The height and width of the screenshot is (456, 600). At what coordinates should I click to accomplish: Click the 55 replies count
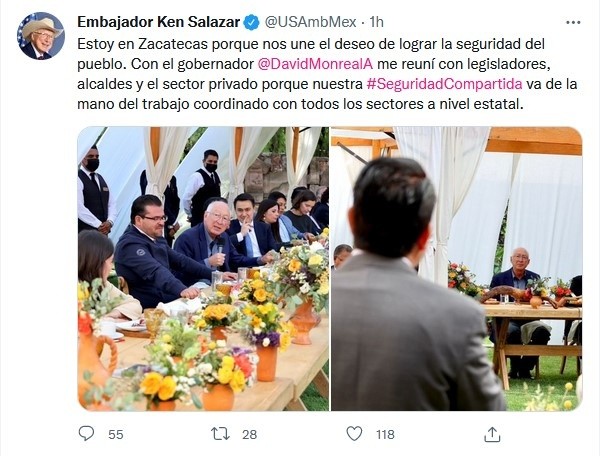pos(116,435)
